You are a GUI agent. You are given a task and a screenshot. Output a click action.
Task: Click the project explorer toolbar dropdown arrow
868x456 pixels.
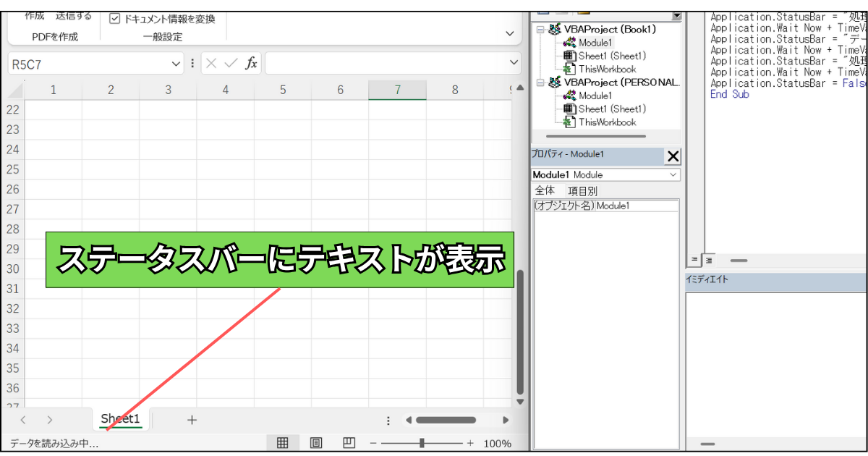(676, 15)
